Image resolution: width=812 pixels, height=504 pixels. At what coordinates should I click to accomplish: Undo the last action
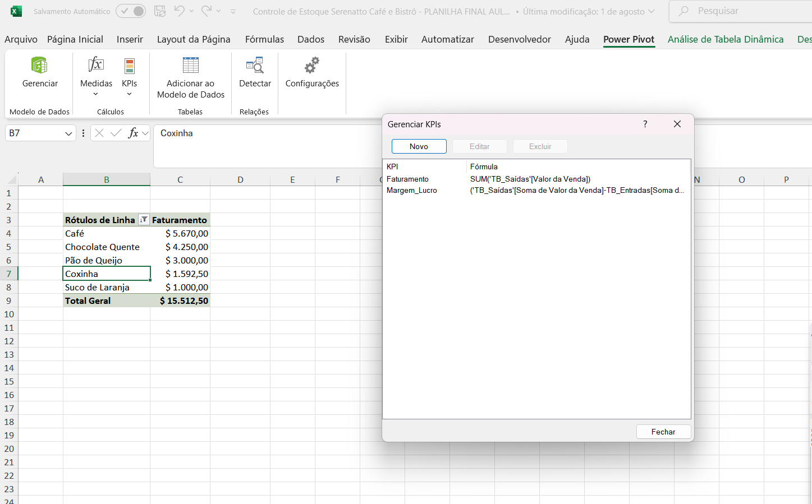coord(179,11)
